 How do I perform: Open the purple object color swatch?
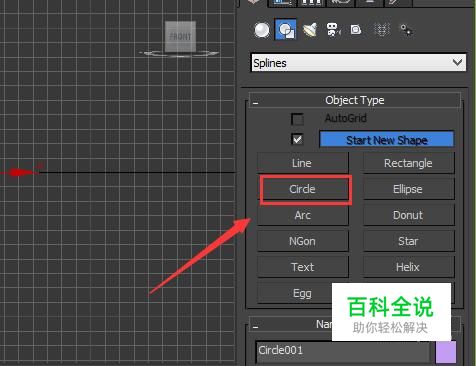[x=446, y=352]
